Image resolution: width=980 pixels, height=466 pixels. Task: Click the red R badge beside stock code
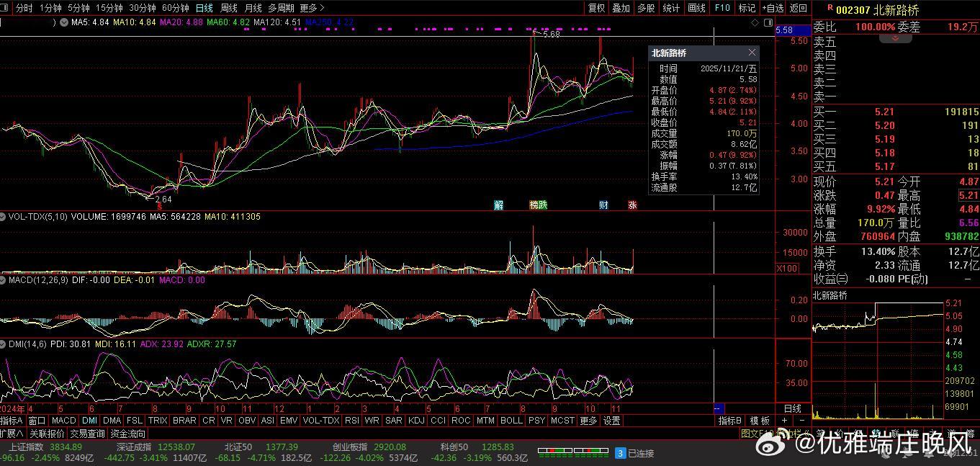click(x=830, y=8)
